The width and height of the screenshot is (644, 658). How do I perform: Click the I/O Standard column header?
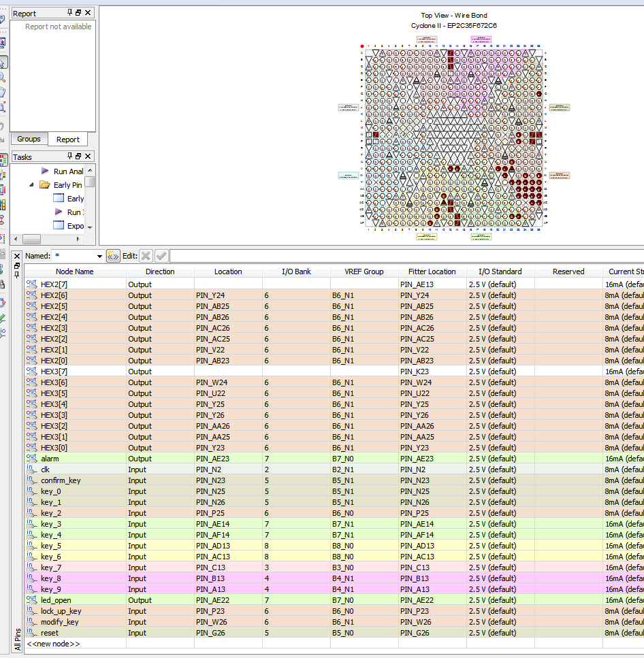[500, 272]
